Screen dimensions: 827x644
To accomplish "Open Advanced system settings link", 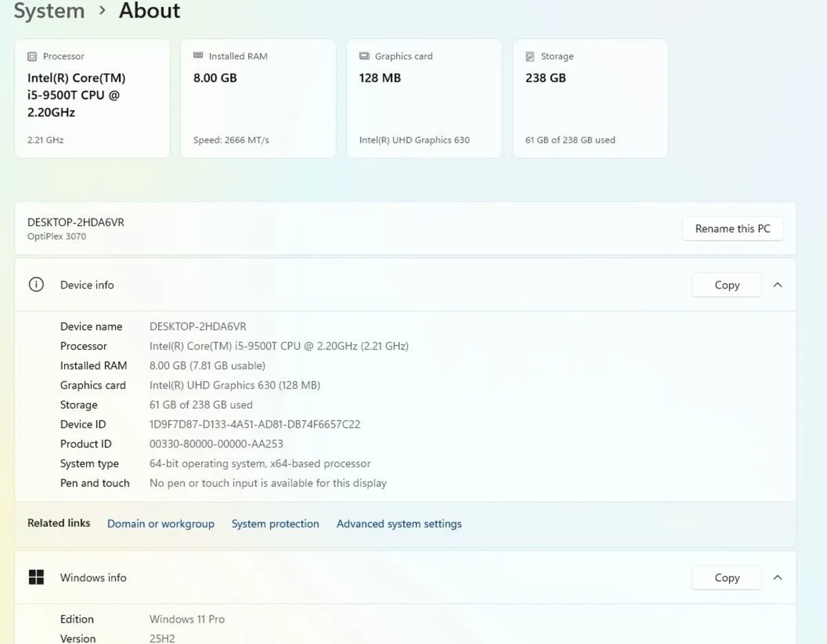I will (x=399, y=523).
